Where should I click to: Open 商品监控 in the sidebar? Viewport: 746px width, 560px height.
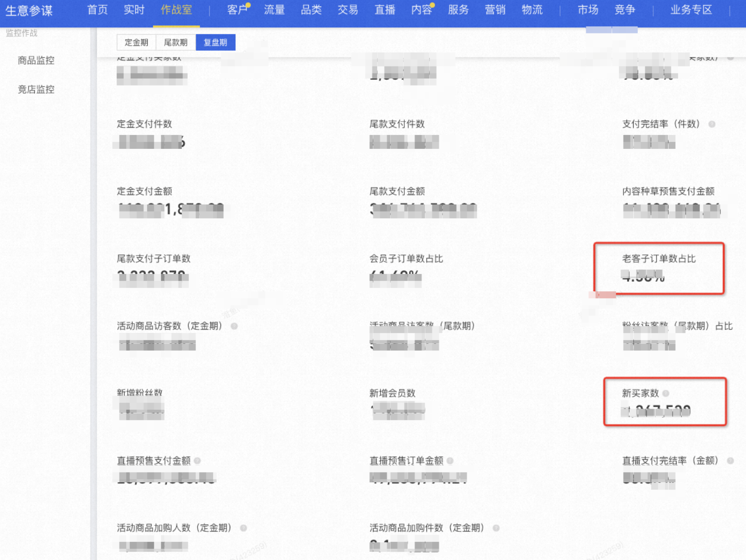pos(36,60)
